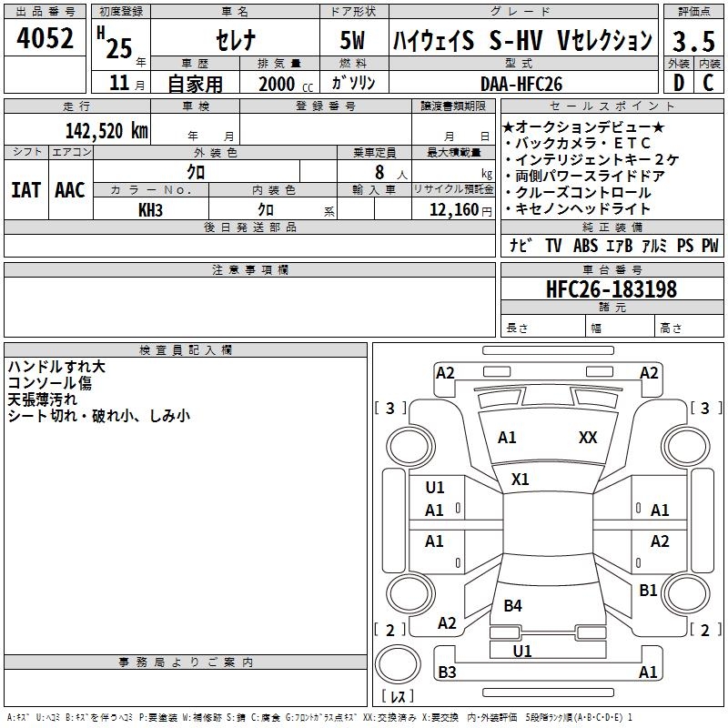728x728 pixels.
Task: Select the overall grade score 3.5
Action: [x=693, y=40]
